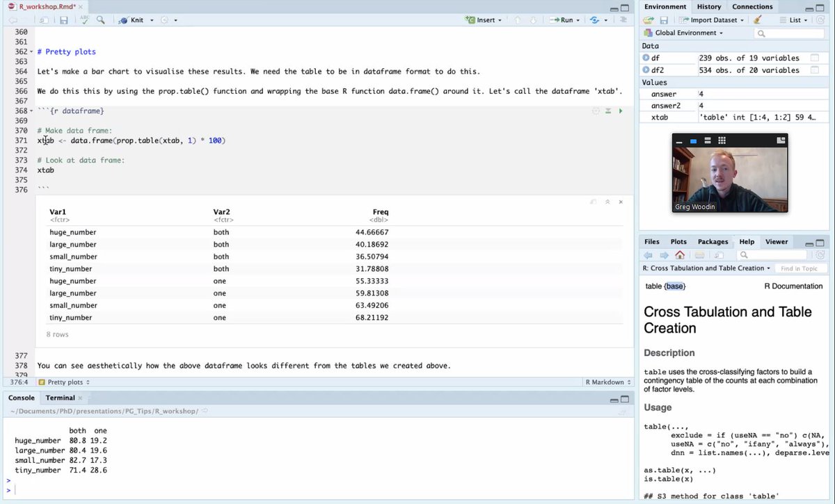Open the Insert chunk dropdown
The image size is (835, 504).
coord(485,20)
